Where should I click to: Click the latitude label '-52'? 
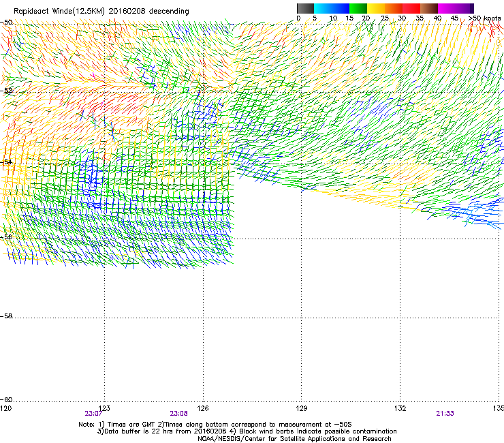click(x=6, y=91)
